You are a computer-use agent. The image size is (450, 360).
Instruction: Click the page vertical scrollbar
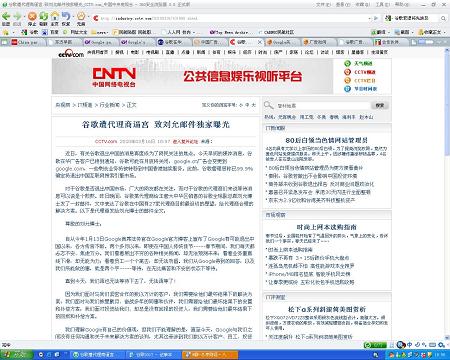click(447, 193)
